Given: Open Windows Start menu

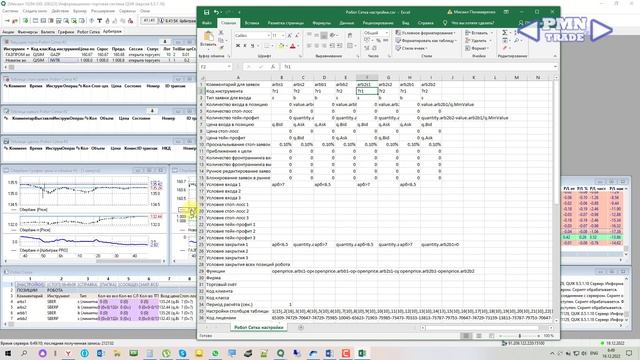Looking at the screenshot, I should [x=8, y=353].
